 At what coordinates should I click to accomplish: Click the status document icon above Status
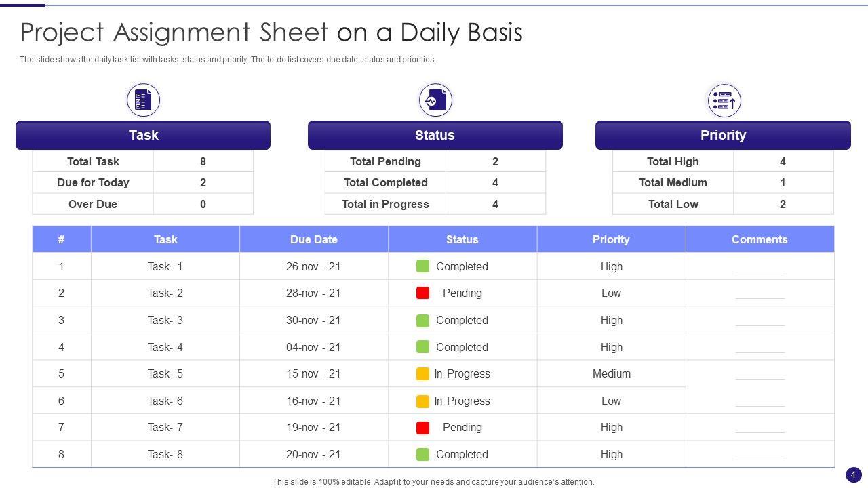click(x=435, y=100)
